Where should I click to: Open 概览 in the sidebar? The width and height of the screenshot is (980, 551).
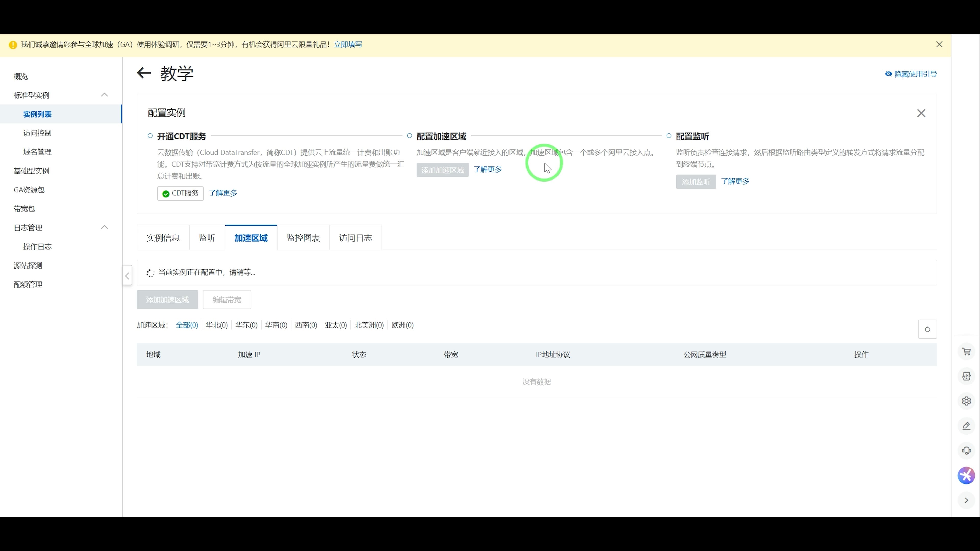(x=21, y=77)
